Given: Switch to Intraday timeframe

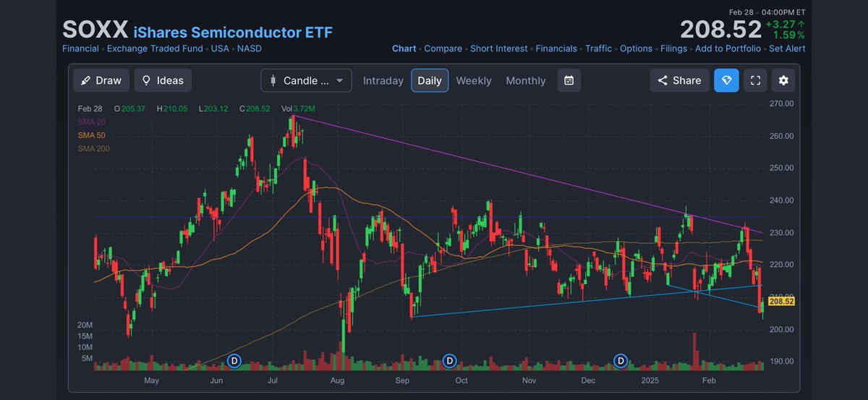Looking at the screenshot, I should [383, 80].
